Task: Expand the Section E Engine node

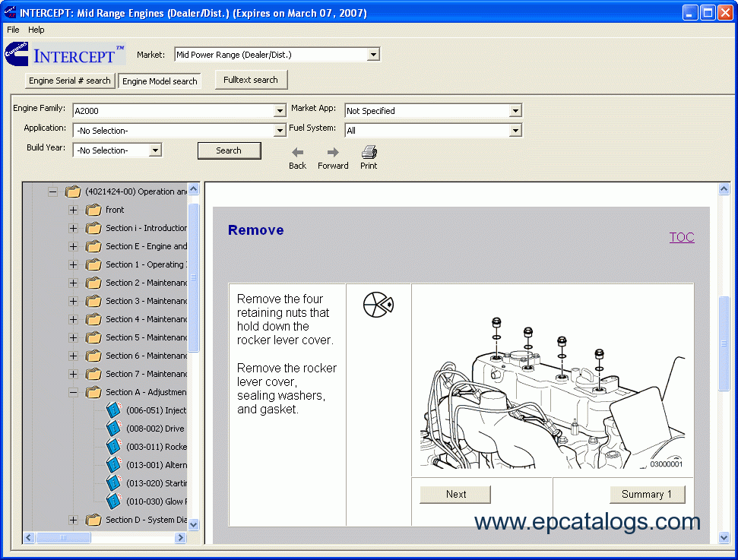Action: pyautogui.click(x=73, y=247)
